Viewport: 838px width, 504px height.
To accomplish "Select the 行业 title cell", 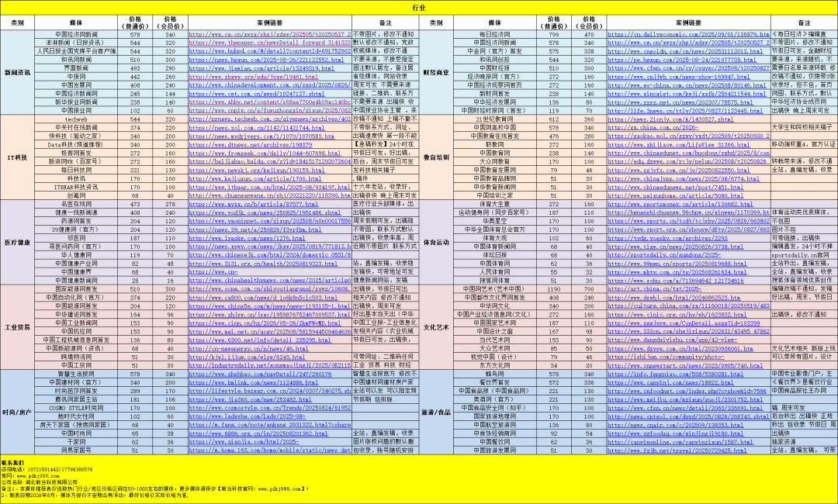I will (419, 8).
